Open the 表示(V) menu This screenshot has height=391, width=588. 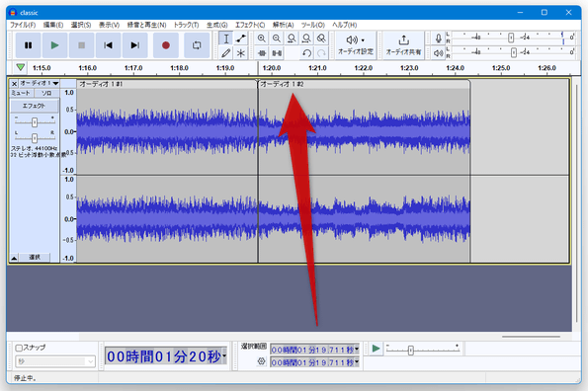109,25
